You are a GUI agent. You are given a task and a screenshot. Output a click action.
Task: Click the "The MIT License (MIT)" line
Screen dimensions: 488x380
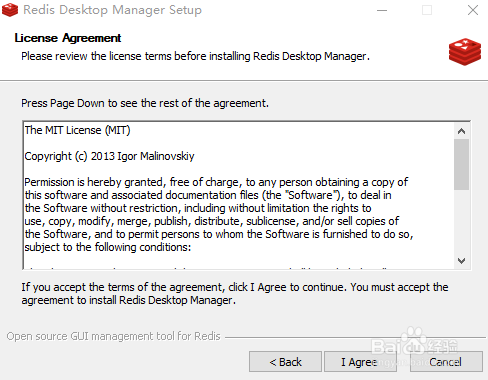point(77,130)
